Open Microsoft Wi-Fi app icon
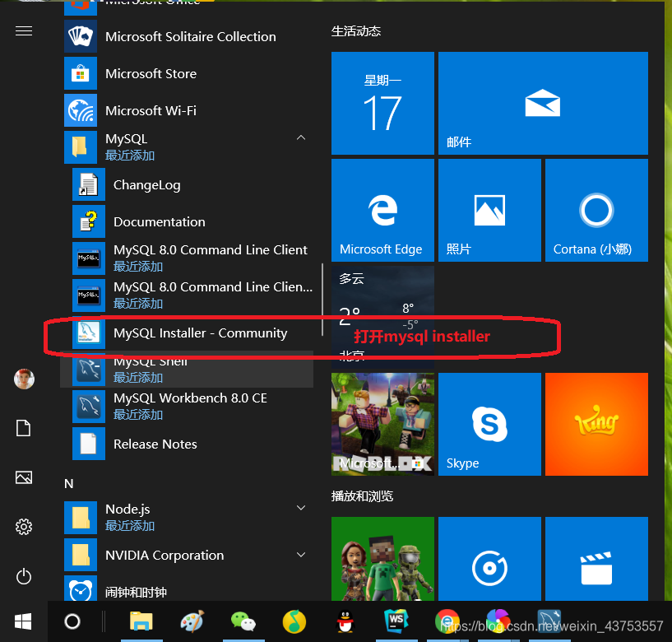This screenshot has width=672, height=642. (81, 110)
